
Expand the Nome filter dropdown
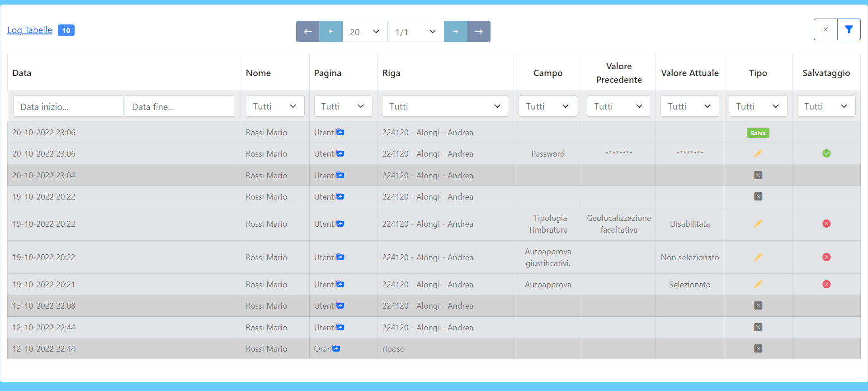[275, 106]
